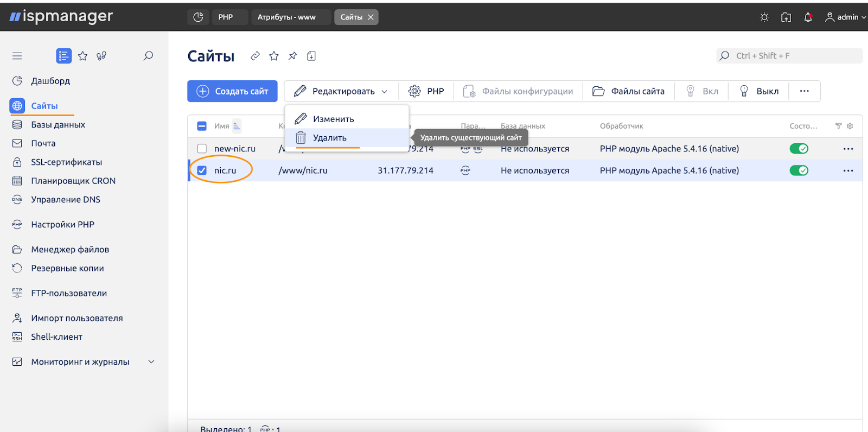Collapse the sidebar via hamburger icon
The image size is (868, 432).
[17, 56]
